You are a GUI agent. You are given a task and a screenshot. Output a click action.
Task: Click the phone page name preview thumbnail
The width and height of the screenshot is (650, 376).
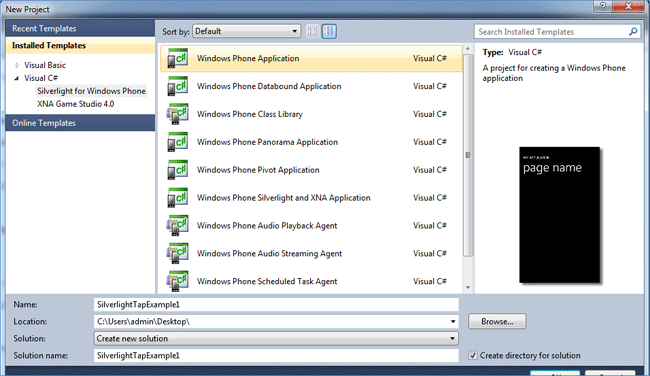tap(559, 215)
